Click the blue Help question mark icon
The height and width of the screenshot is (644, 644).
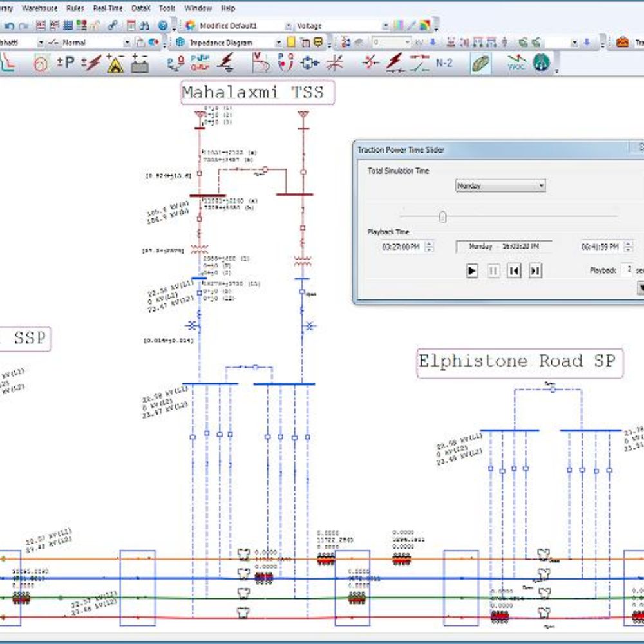[x=162, y=26]
